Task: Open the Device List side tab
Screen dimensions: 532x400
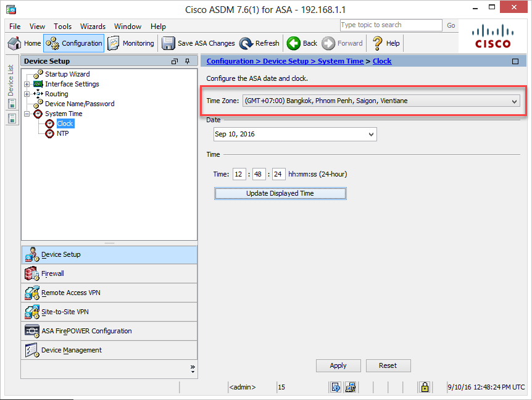Action: pos(11,80)
